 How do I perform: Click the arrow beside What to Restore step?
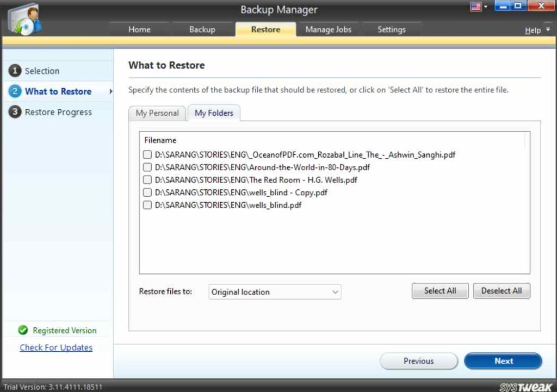point(111,91)
